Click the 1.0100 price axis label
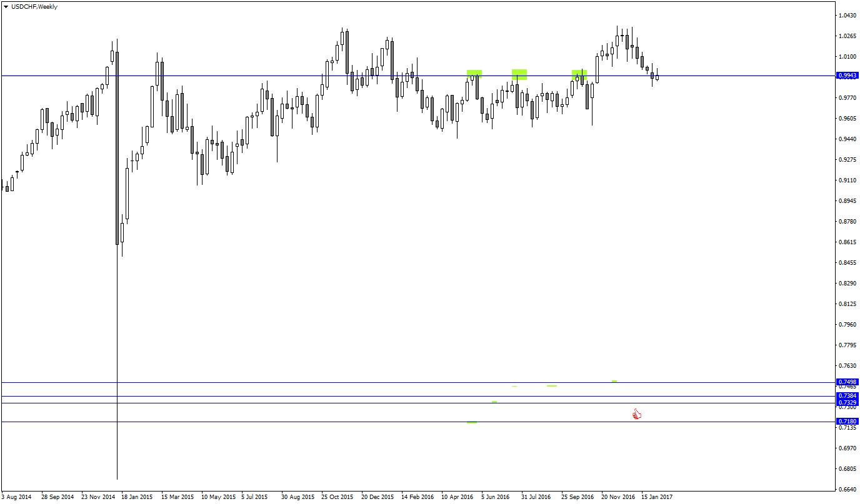This screenshot has width=860, height=504. pos(848,56)
